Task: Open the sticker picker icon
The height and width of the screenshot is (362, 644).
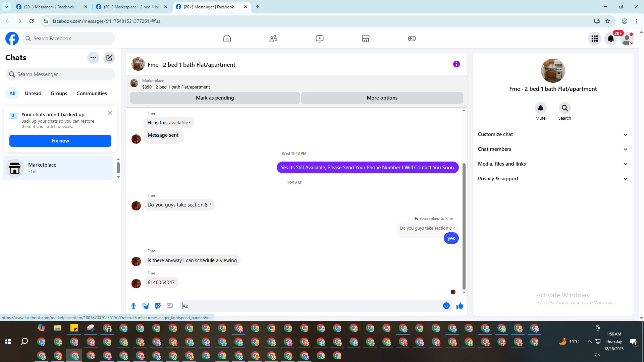Action: 158,306
